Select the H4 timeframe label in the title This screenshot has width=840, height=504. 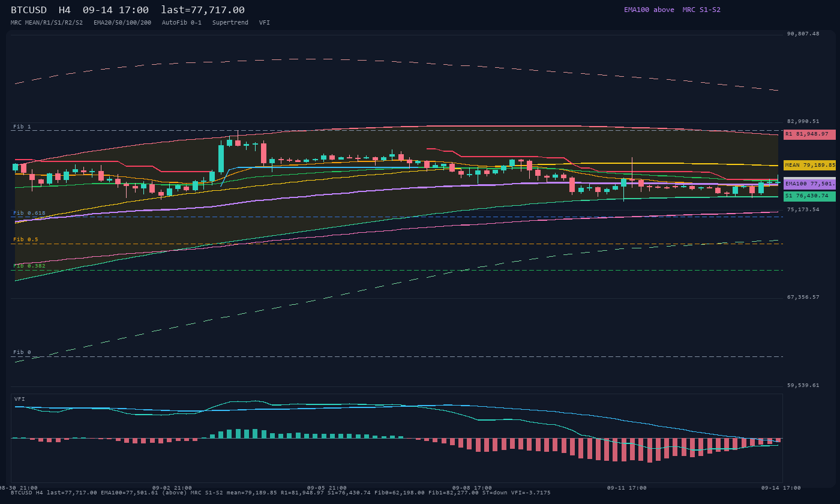[65, 10]
